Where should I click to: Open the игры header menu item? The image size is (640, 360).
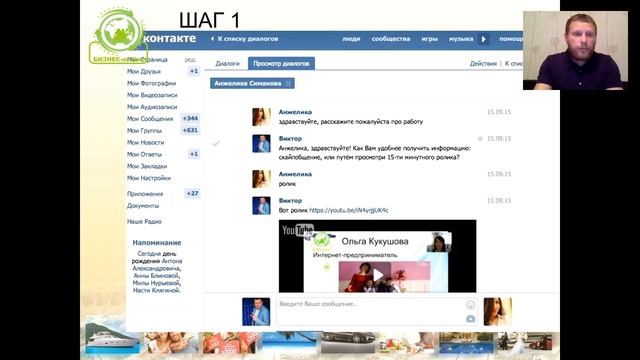(x=429, y=39)
